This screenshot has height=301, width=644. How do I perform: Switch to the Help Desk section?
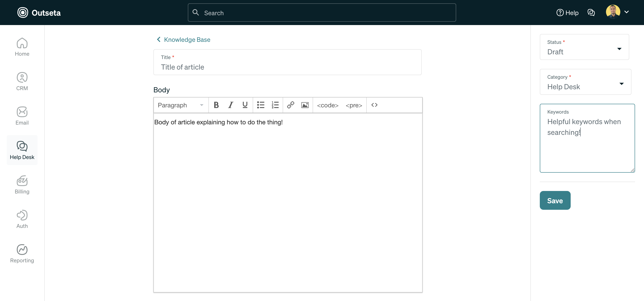22,150
